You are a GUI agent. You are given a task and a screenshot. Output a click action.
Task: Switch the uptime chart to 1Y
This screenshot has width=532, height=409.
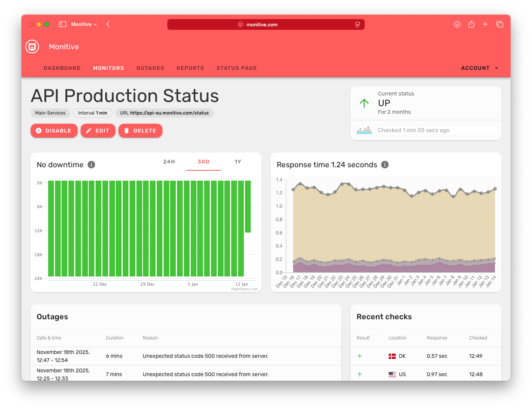click(238, 162)
